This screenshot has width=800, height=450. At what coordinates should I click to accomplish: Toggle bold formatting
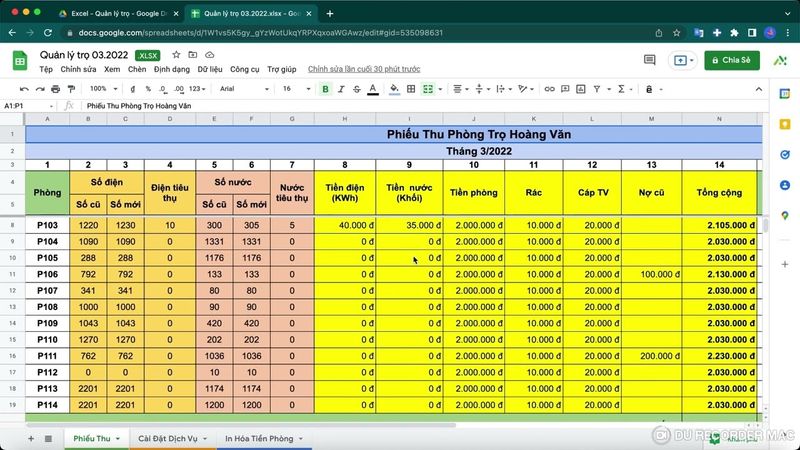[x=325, y=89]
